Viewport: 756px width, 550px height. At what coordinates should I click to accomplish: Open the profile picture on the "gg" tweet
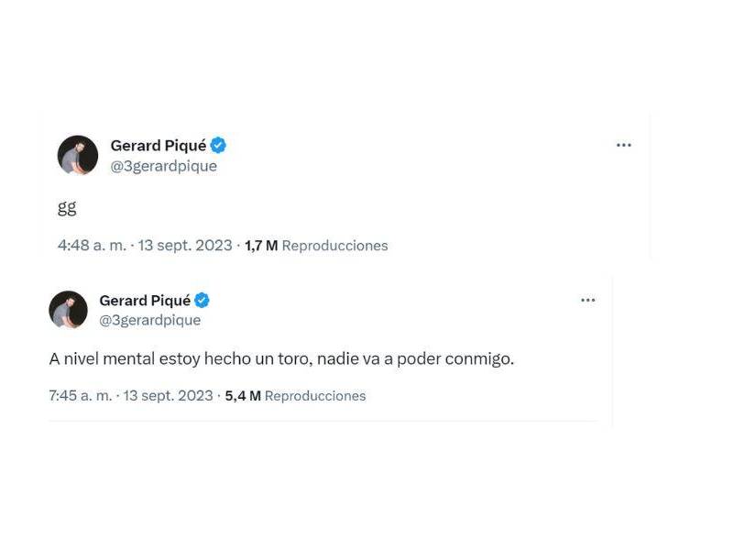coord(78,155)
